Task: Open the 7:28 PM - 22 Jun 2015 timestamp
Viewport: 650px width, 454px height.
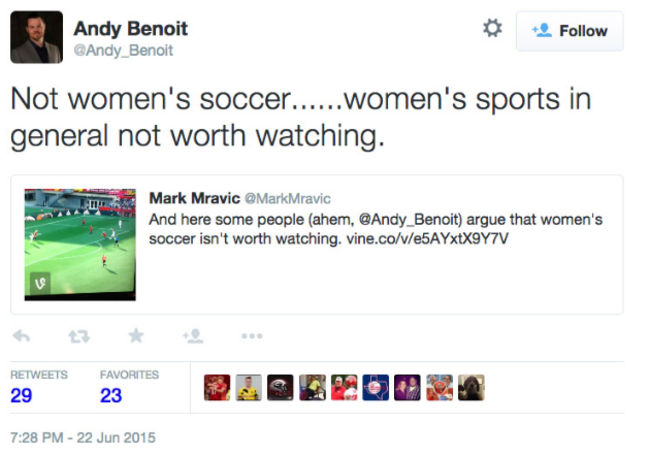Action: tap(82, 438)
